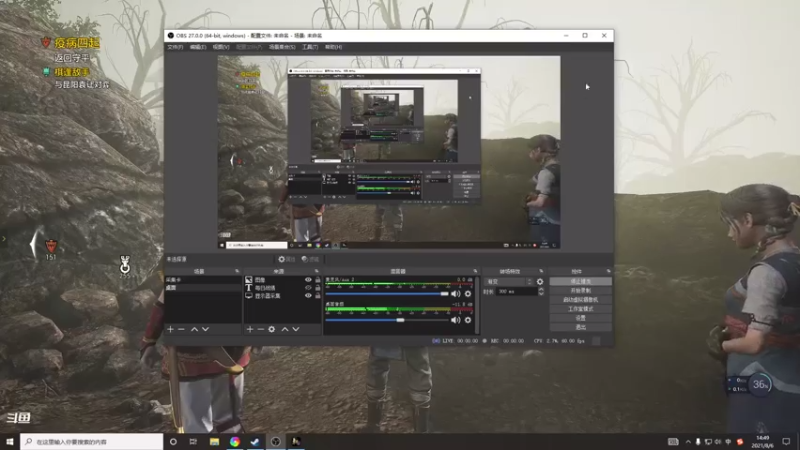This screenshot has width=800, height=450.
Task: Open the notification center icon
Action: pyautogui.click(x=786, y=442)
